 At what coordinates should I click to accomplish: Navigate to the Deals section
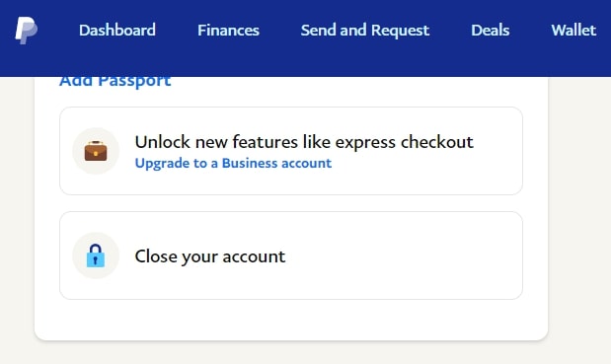point(491,31)
